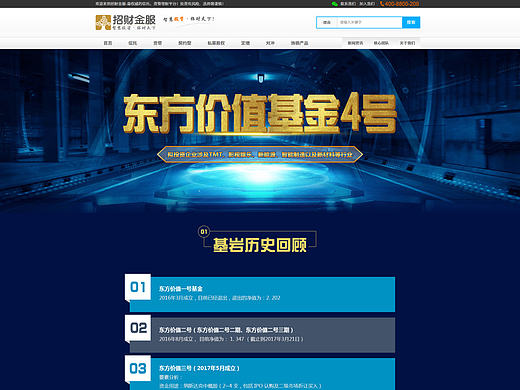Open the 信托 navigation item
The height and width of the screenshot is (390, 520).
point(132,43)
